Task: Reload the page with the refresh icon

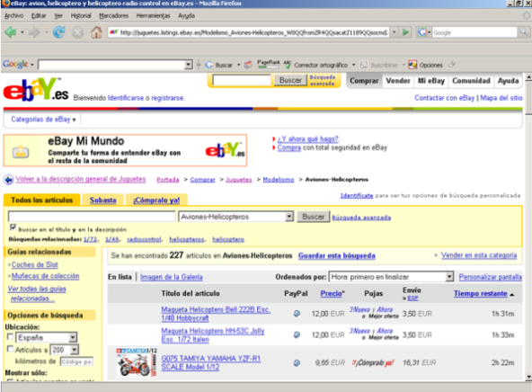Action: [x=59, y=32]
